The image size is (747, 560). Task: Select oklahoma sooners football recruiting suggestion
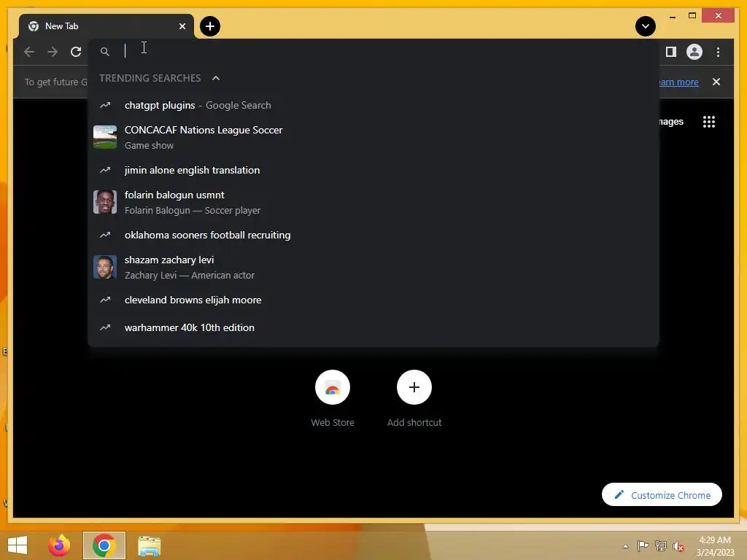click(x=373, y=235)
